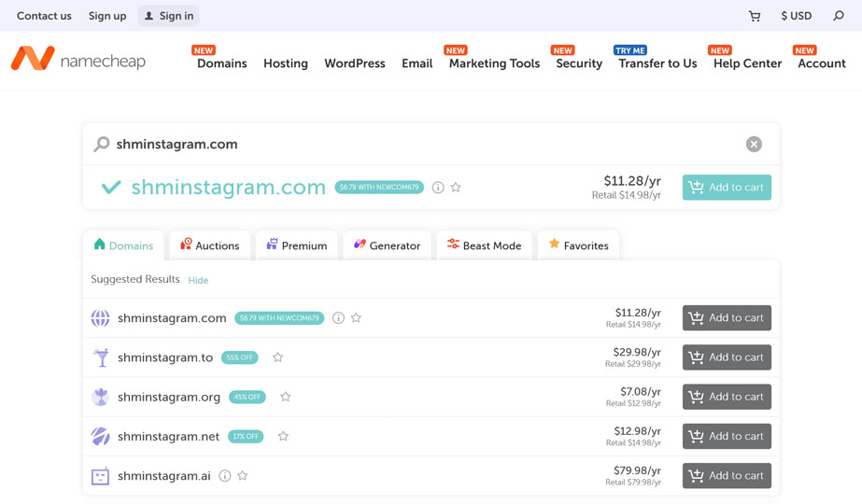Click the Sign up link
The image size is (862, 504).
107,16
